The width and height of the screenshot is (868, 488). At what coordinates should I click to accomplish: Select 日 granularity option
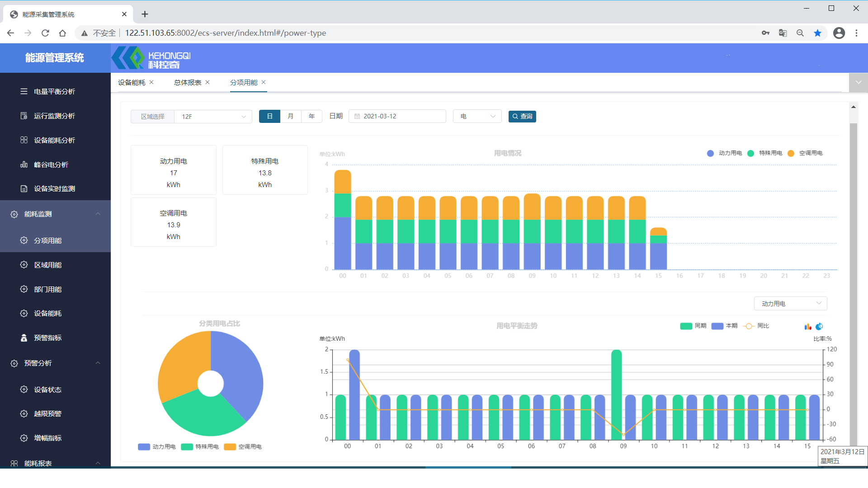coord(269,117)
